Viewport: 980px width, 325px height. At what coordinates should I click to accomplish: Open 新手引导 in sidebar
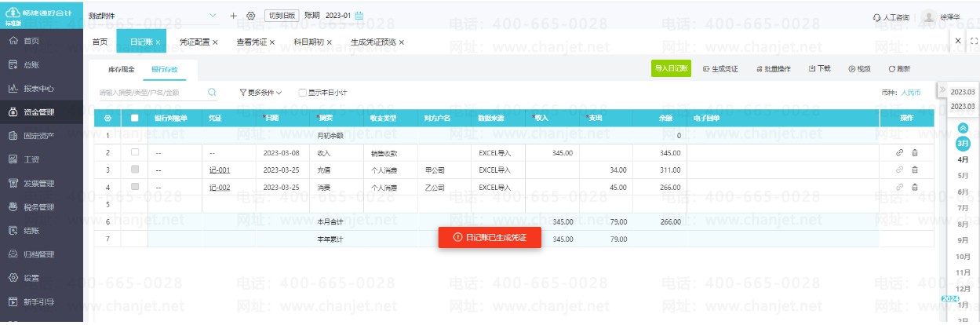(42, 301)
